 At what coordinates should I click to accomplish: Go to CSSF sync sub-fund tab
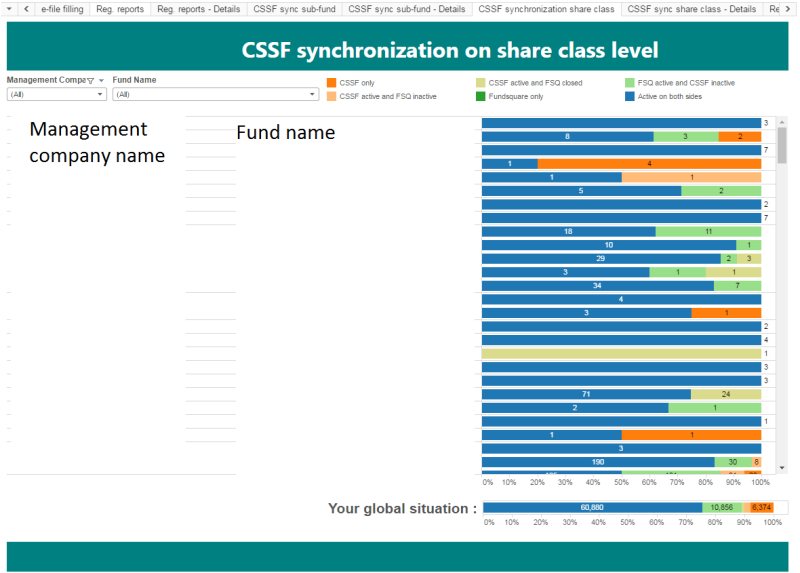click(x=294, y=9)
